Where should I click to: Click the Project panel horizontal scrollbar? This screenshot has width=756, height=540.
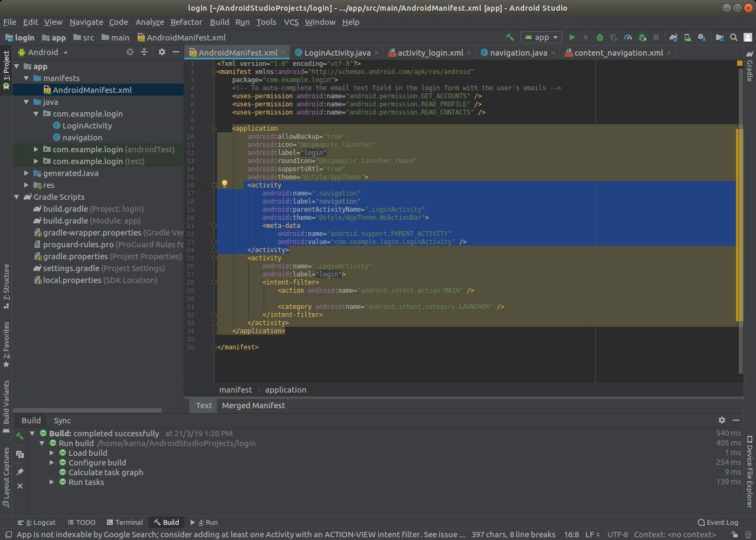(x=87, y=410)
